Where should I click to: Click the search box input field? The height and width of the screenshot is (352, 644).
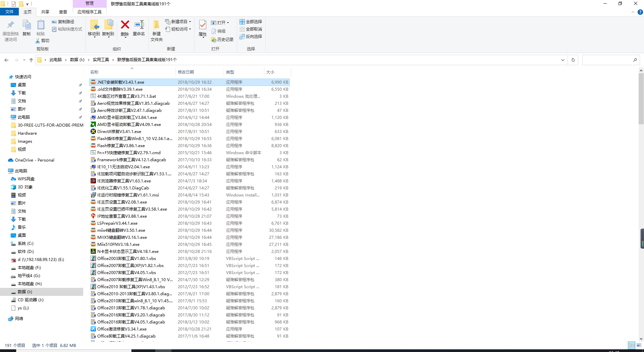click(607, 60)
